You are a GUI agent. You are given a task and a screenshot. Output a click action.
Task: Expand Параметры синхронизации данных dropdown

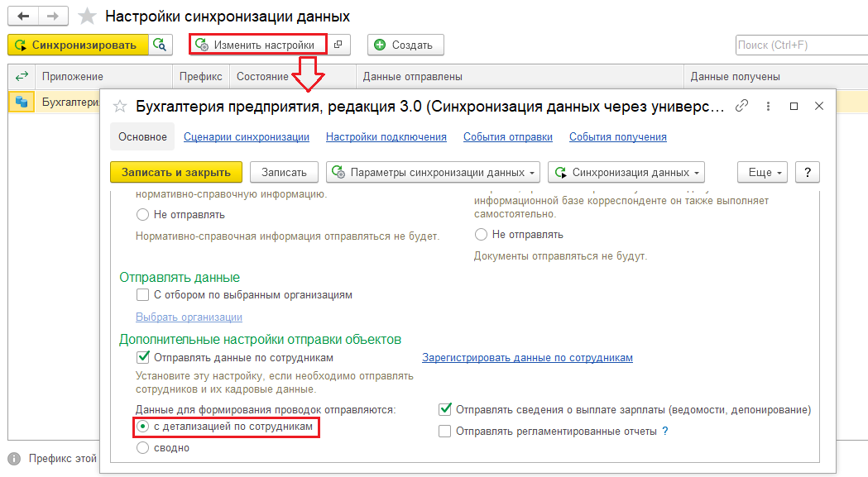click(434, 172)
